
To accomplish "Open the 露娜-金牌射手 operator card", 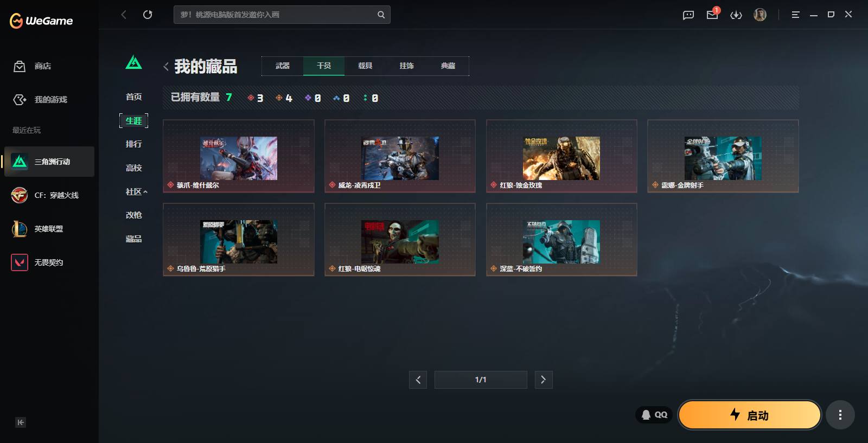I will click(723, 156).
